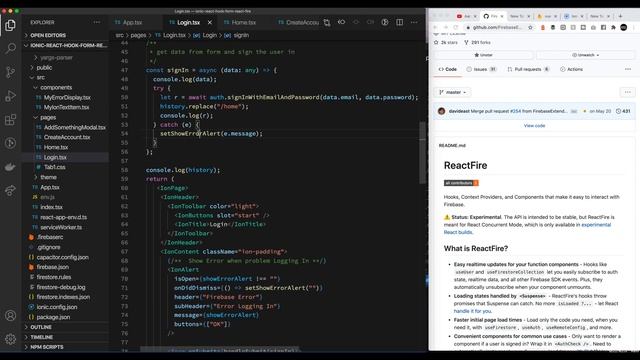Expand the public folder
The width and height of the screenshot is (640, 360).
click(x=44, y=67)
